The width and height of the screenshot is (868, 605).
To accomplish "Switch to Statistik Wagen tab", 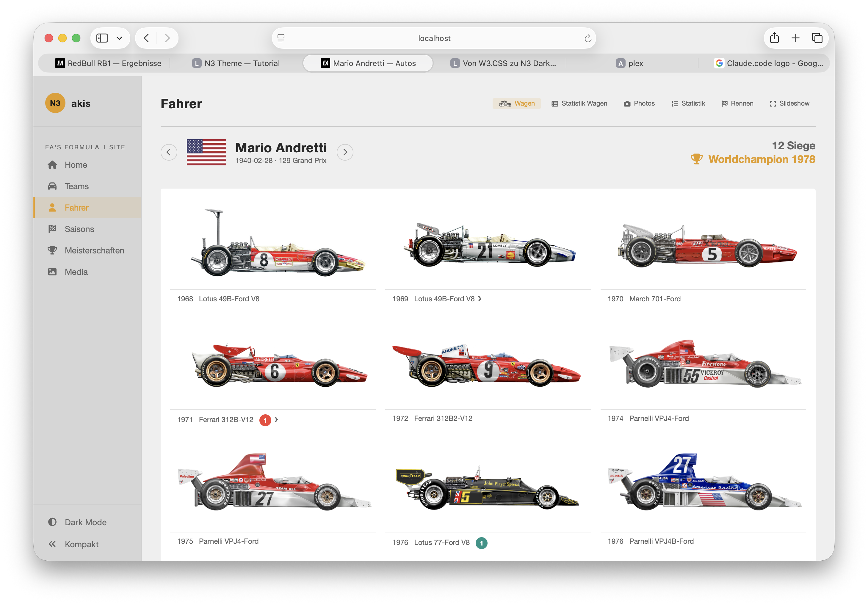I will (579, 103).
